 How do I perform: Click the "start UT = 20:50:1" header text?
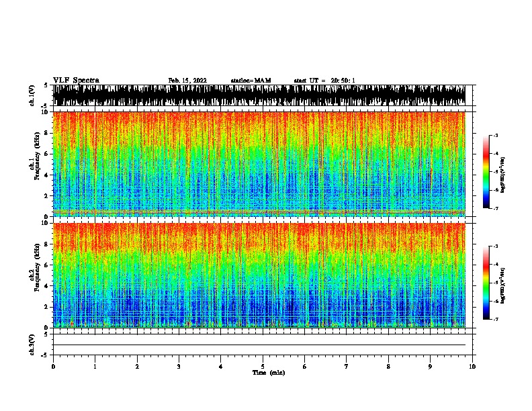click(x=324, y=81)
